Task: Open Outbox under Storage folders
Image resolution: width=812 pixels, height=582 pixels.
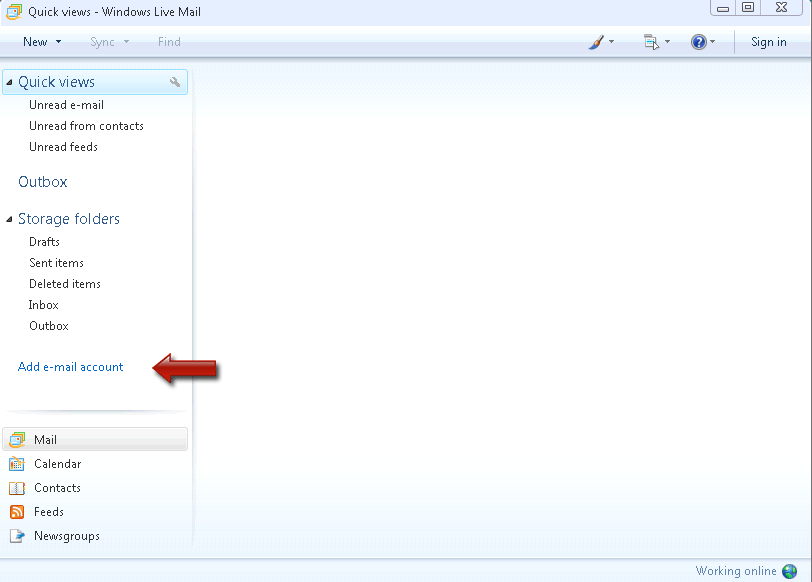Action: pyautogui.click(x=49, y=326)
